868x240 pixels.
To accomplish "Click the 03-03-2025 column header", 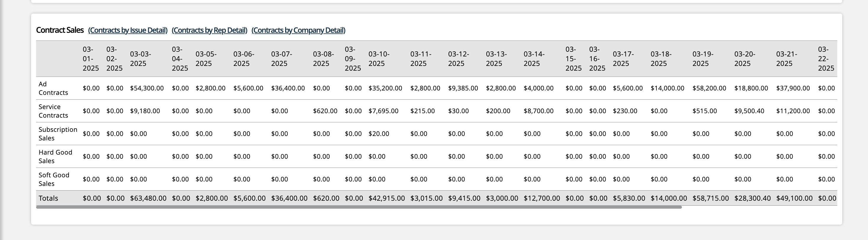I will 141,59.
